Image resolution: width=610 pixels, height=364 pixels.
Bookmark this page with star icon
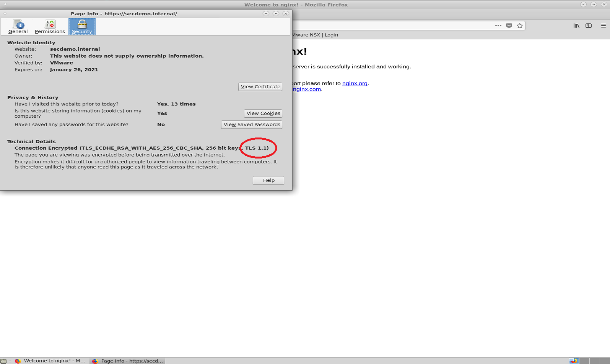tap(520, 26)
